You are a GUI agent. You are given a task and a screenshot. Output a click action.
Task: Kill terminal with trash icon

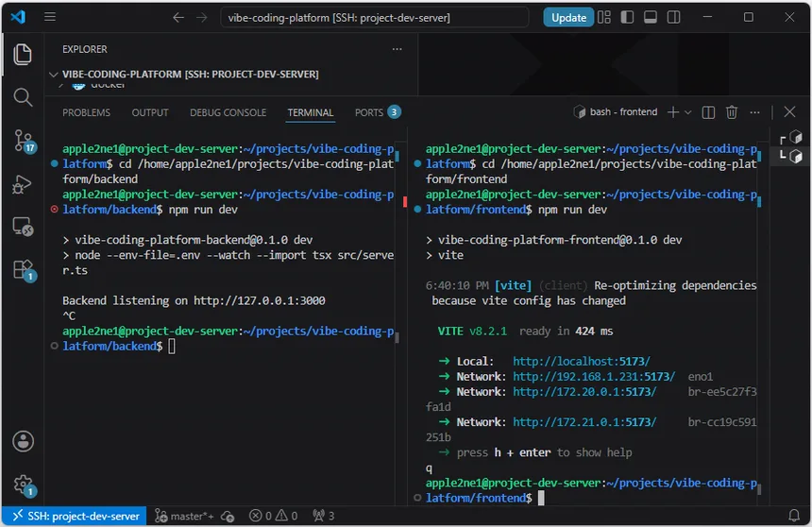pyautogui.click(x=731, y=112)
